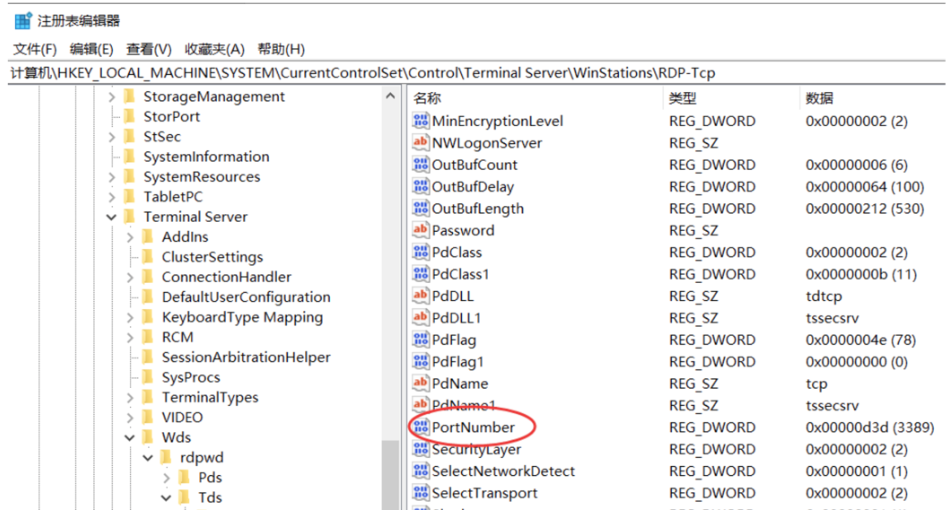Screen dimensions: 947x519
Task: Expand the StorageManagement tree node
Action: (x=111, y=97)
